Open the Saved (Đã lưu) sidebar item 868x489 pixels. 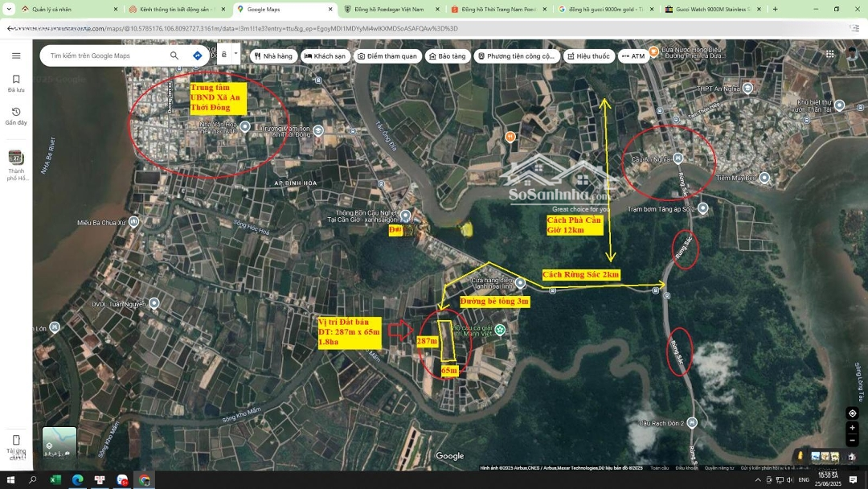click(x=16, y=84)
